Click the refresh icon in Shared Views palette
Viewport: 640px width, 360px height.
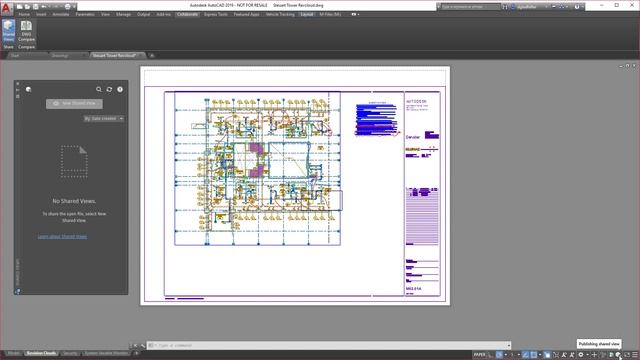pyautogui.click(x=109, y=89)
